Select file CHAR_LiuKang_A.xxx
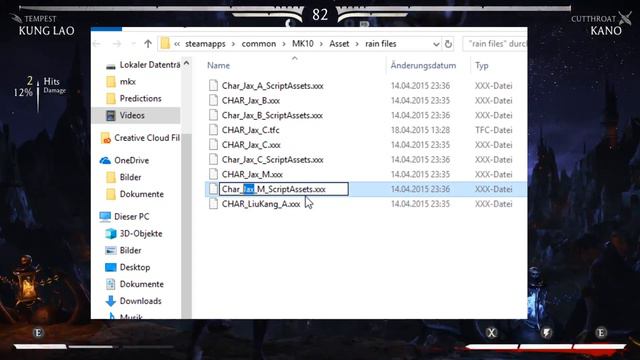The width and height of the screenshot is (640, 360). (x=261, y=204)
